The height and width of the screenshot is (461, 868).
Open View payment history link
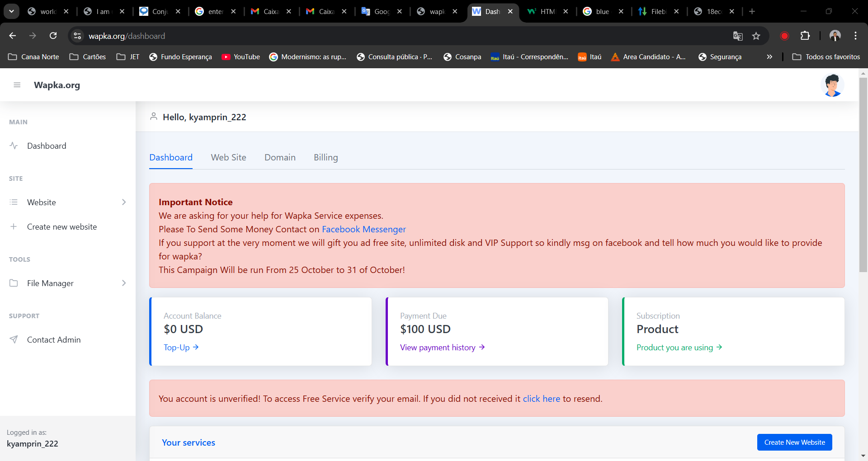(x=442, y=347)
